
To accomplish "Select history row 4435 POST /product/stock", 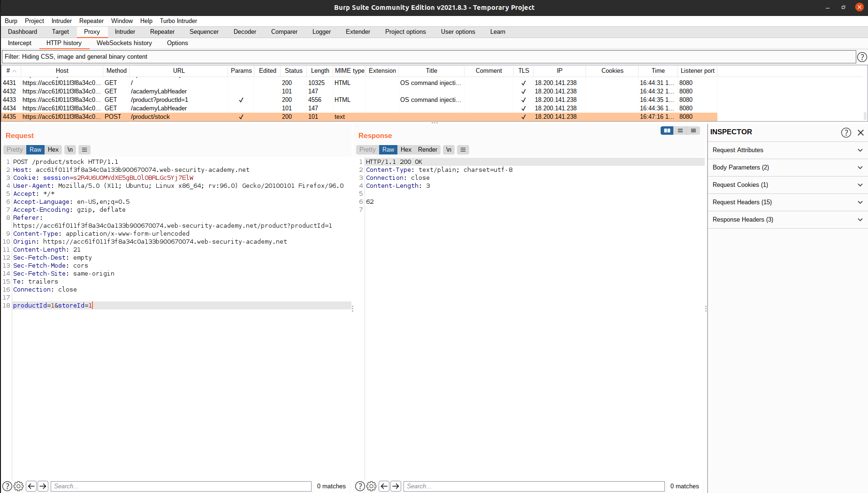I will (x=359, y=117).
